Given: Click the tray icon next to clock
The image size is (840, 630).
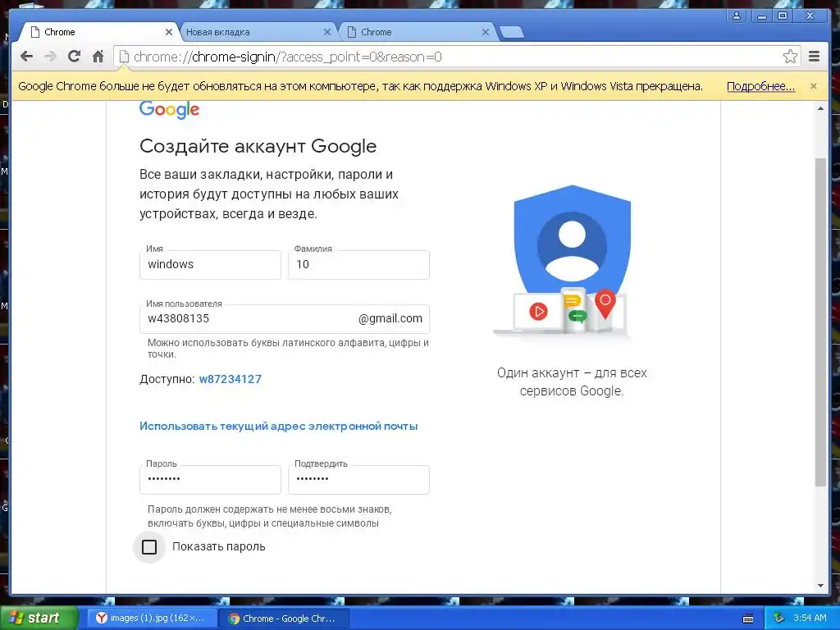Looking at the screenshot, I should point(779,619).
